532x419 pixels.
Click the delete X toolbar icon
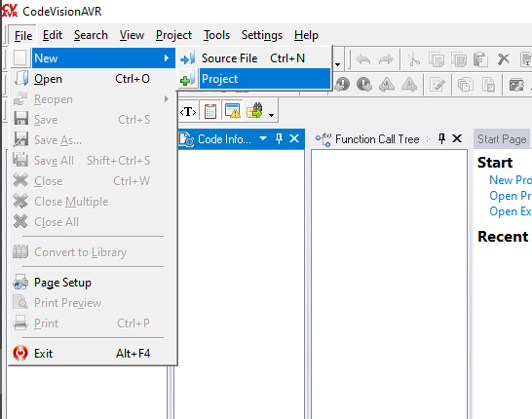point(504,59)
